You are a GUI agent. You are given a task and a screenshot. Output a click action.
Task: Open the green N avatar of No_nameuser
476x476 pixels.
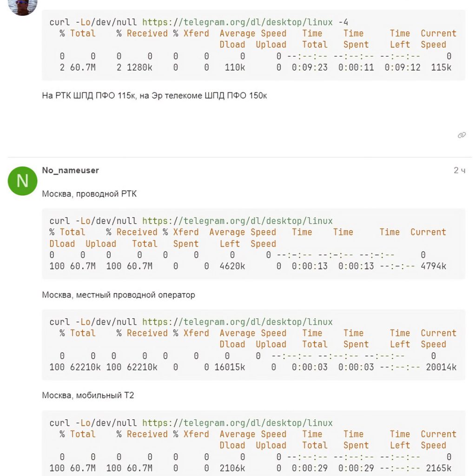tap(22, 181)
